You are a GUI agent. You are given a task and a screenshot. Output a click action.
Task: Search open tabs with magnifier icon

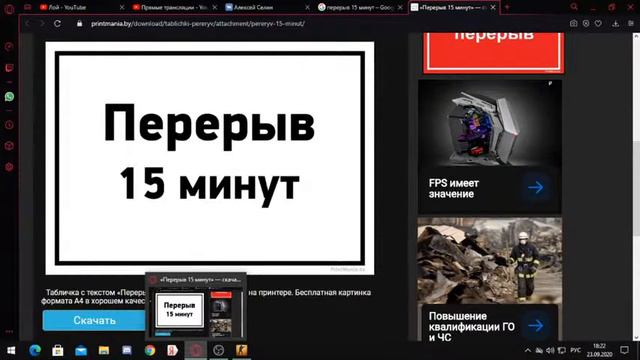tap(574, 7)
